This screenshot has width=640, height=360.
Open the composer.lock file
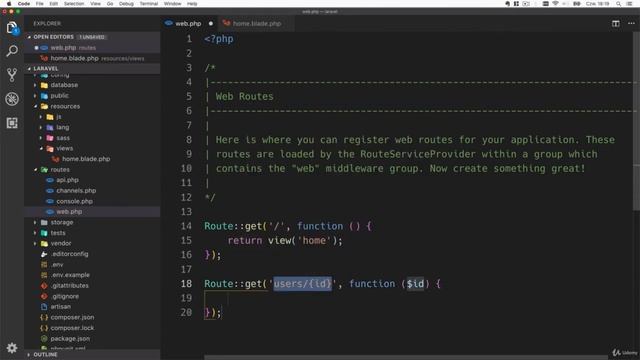click(72, 328)
